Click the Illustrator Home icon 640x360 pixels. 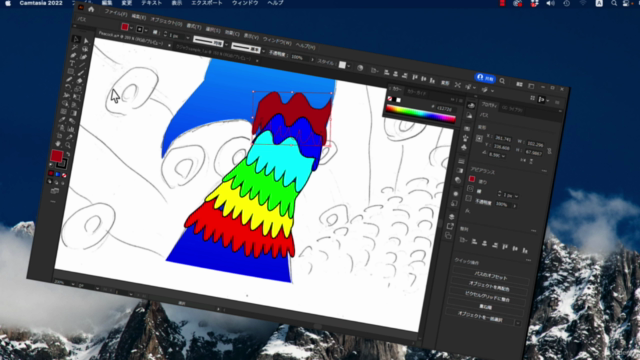(x=91, y=9)
